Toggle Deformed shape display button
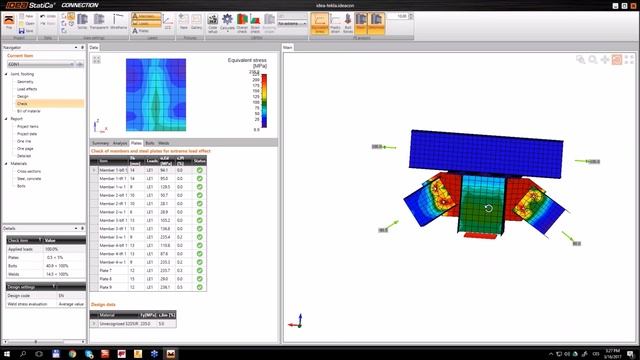 point(376,23)
